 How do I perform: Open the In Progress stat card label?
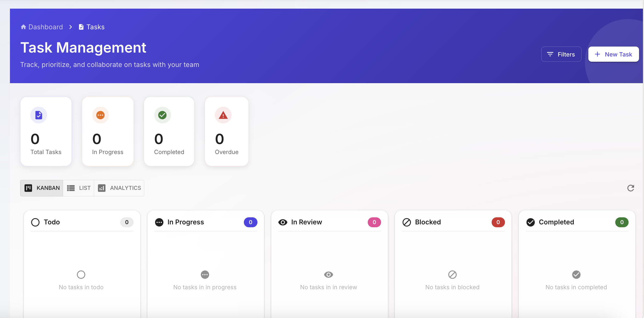108,152
